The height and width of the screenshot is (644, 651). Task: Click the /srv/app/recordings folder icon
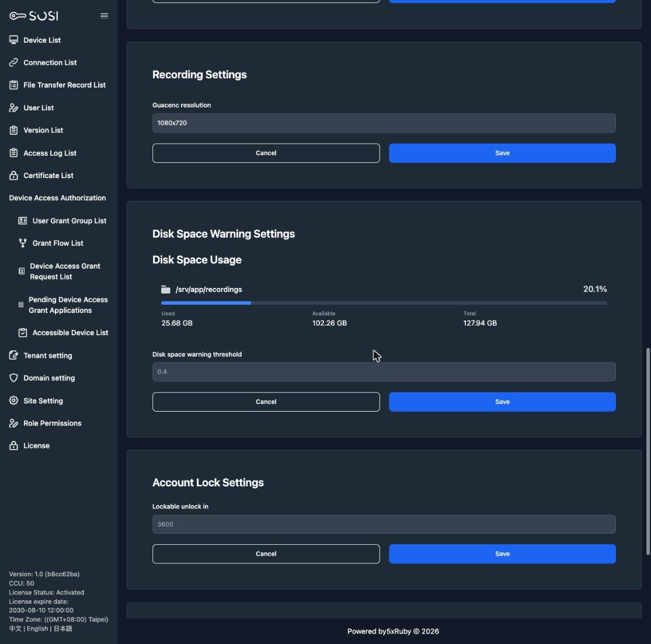click(x=166, y=290)
